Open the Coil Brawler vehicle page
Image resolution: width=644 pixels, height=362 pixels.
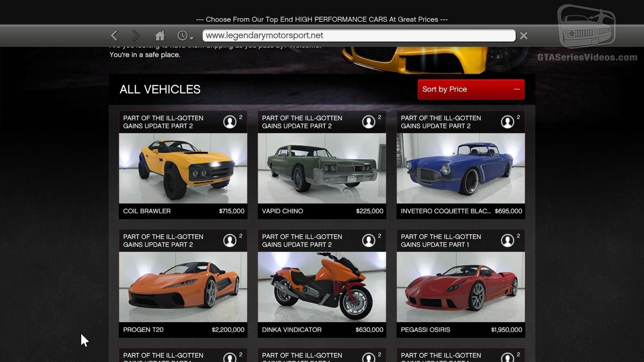coord(183,168)
